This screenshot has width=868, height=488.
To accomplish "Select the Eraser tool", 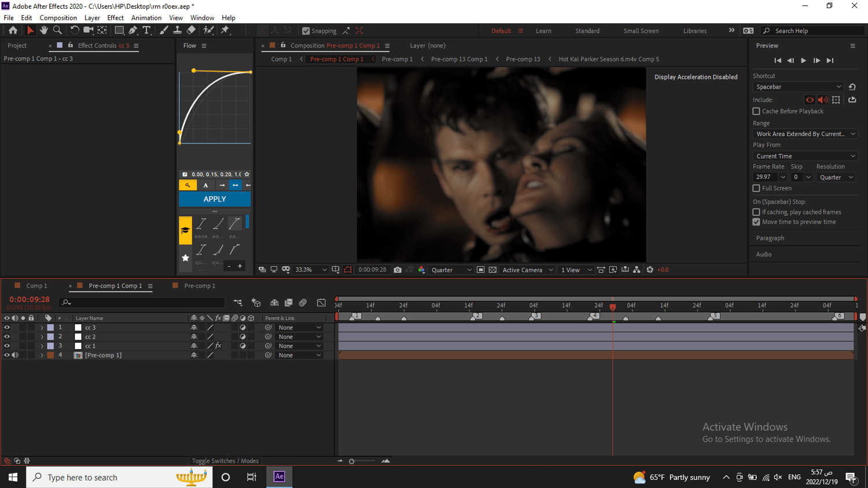I will click(191, 31).
